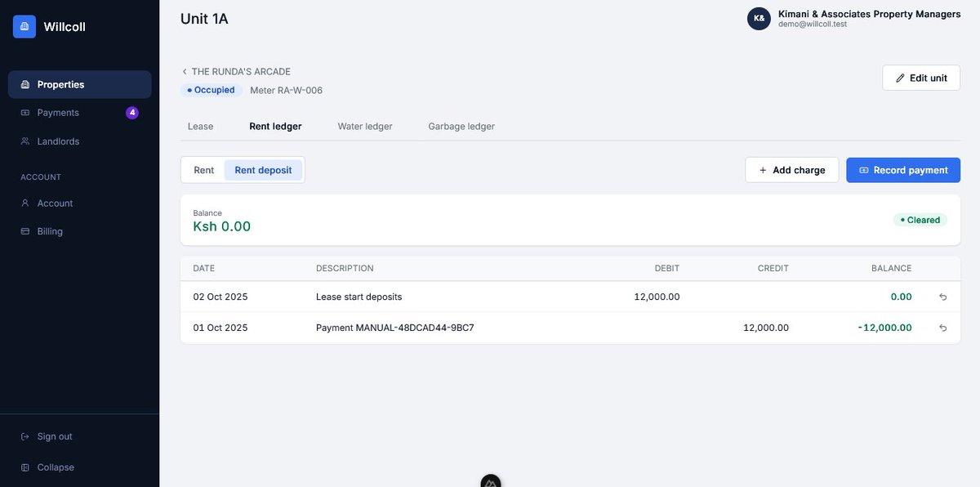
Task: Open the Properties sidebar item
Action: click(80, 84)
